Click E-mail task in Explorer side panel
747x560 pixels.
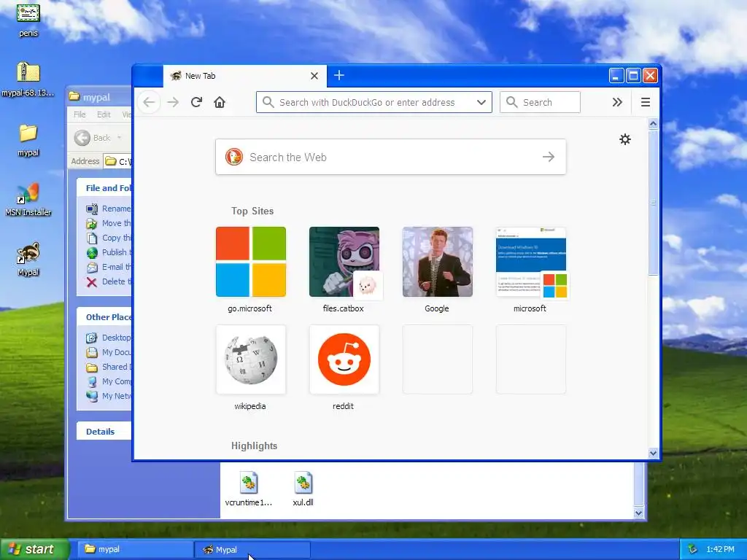[x=109, y=267]
